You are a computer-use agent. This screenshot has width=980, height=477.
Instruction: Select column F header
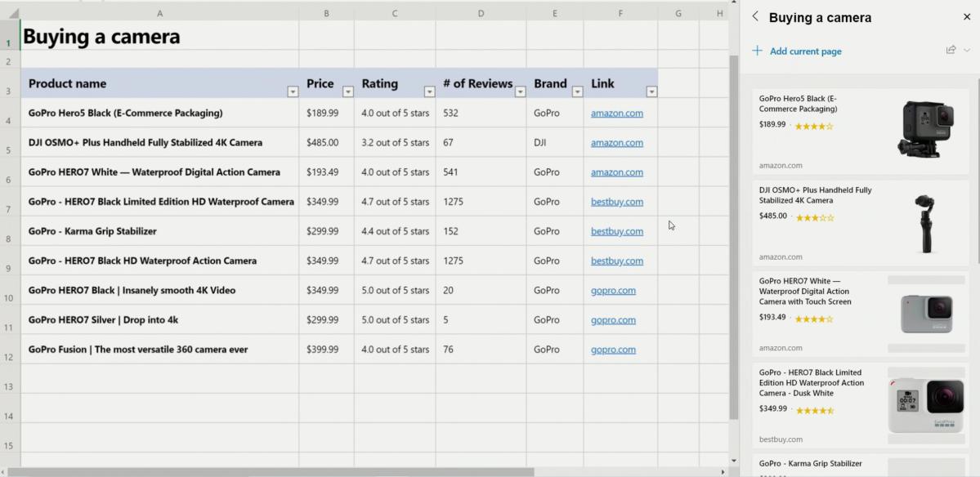[620, 13]
